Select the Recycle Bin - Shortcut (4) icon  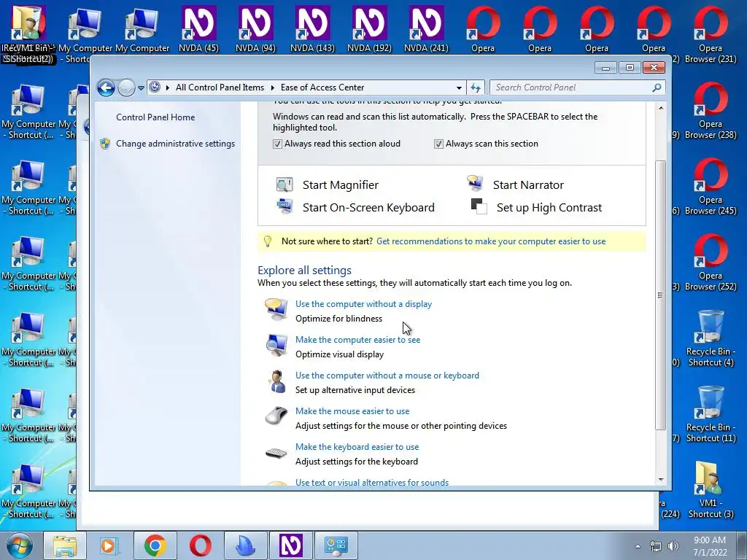coord(711,338)
